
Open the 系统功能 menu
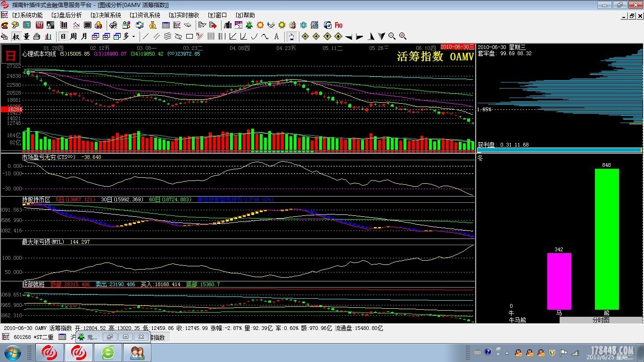pos(27,15)
